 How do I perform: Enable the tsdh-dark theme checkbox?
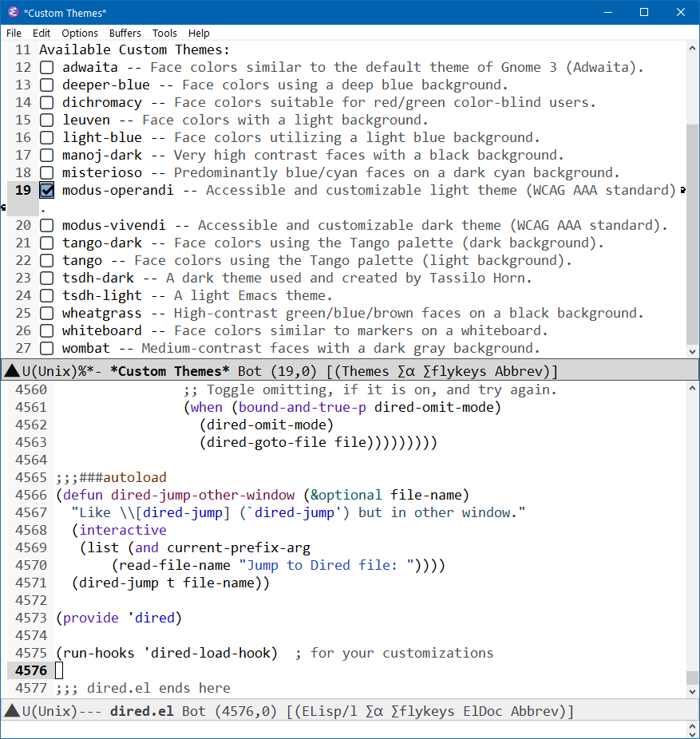46,278
